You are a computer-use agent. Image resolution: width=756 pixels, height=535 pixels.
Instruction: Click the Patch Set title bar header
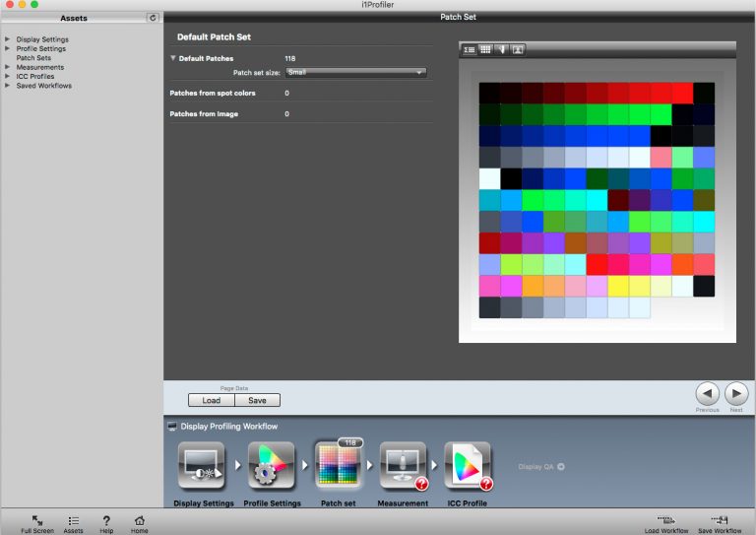(458, 17)
